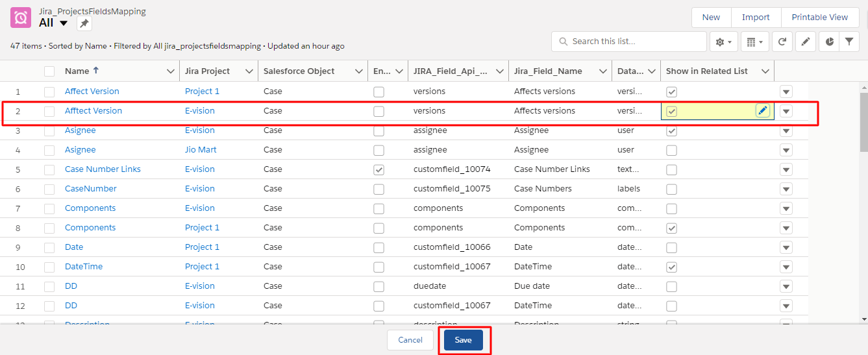The width and height of the screenshot is (868, 355).
Task: Toggle Show in Related List for Afftect Version
Action: pyautogui.click(x=672, y=111)
